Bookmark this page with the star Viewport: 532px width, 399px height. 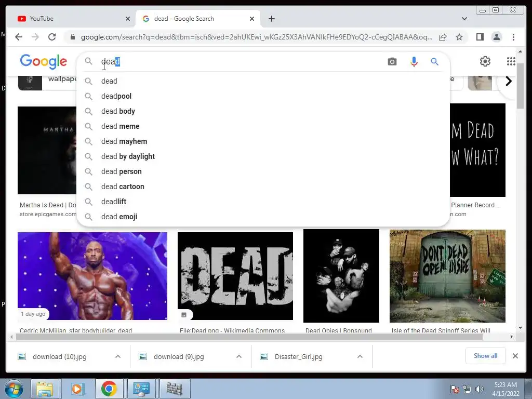click(x=459, y=37)
